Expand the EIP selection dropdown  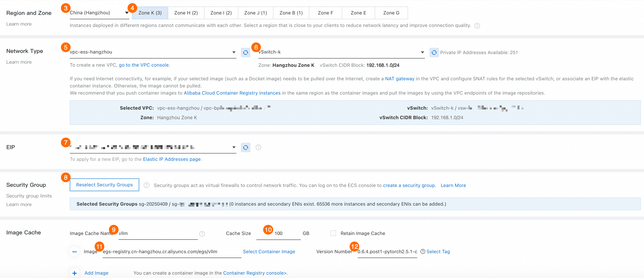click(152, 147)
